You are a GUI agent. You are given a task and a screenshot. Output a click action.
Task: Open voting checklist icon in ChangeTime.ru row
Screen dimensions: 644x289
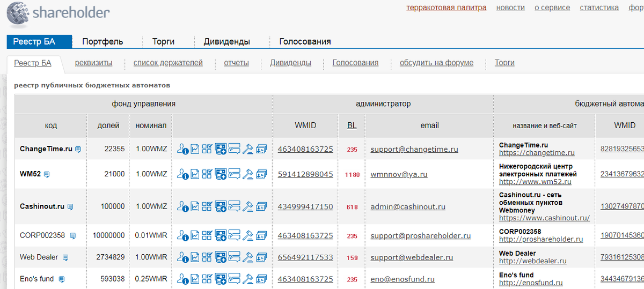pos(207,149)
